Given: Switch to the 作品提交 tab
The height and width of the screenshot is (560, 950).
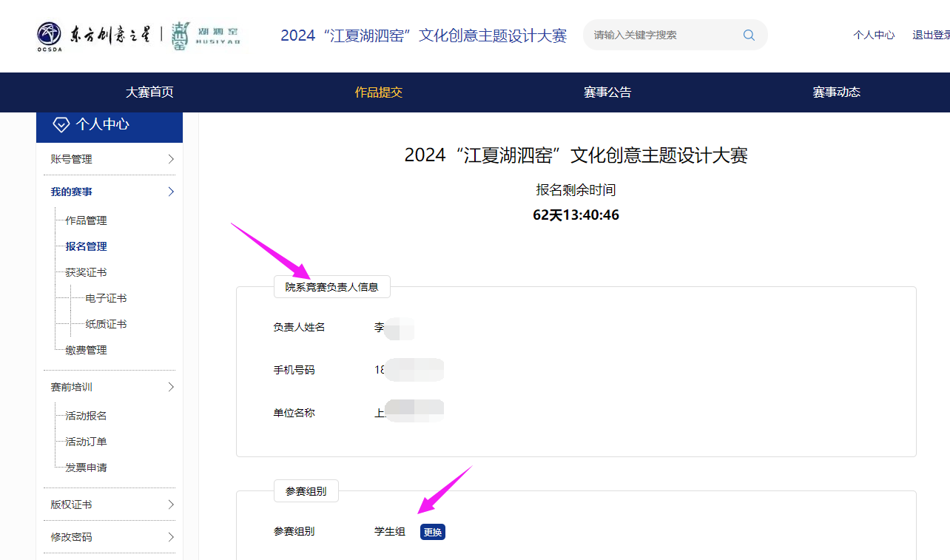Looking at the screenshot, I should pos(379,92).
